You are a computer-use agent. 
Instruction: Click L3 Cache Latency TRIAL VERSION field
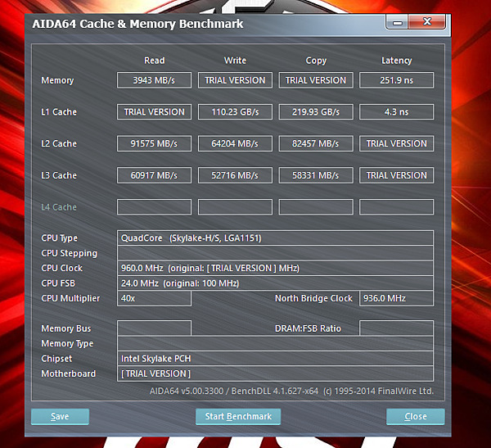[x=396, y=175]
